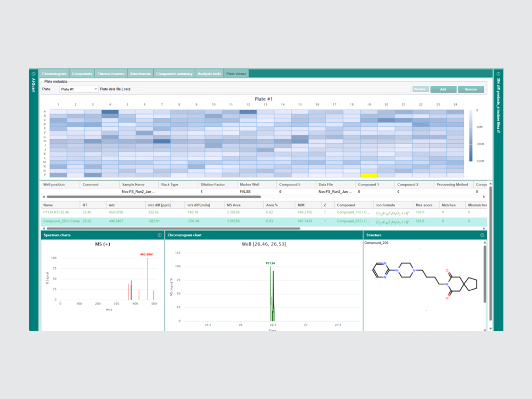Collapse the AI-Quant sidebar panel

pyautogui.click(x=34, y=73)
